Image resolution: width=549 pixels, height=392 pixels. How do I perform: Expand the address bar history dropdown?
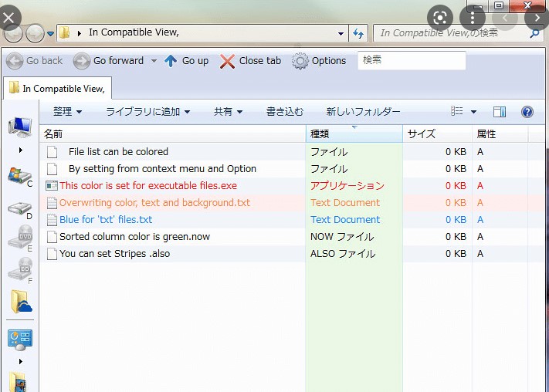point(341,34)
